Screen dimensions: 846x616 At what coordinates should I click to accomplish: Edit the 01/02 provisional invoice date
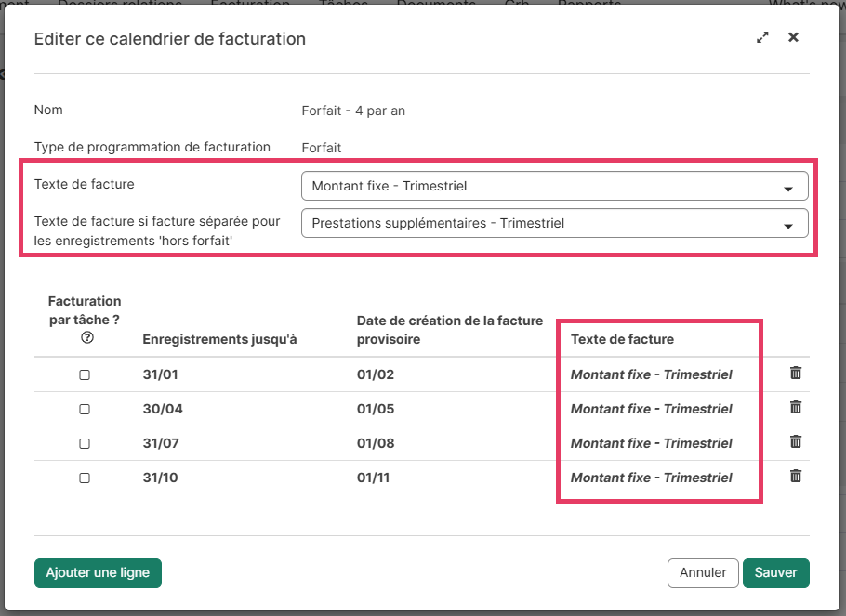376,375
